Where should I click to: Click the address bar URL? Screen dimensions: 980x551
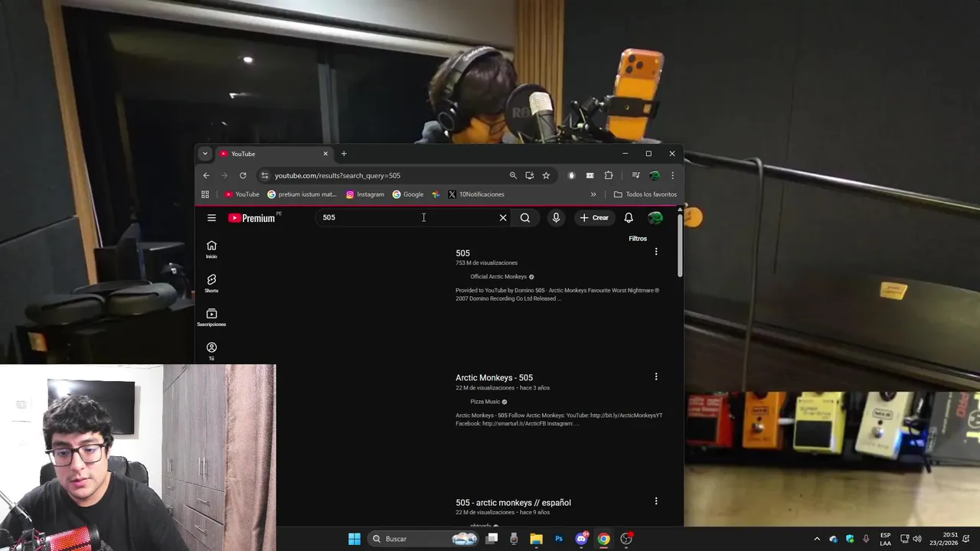(x=338, y=176)
